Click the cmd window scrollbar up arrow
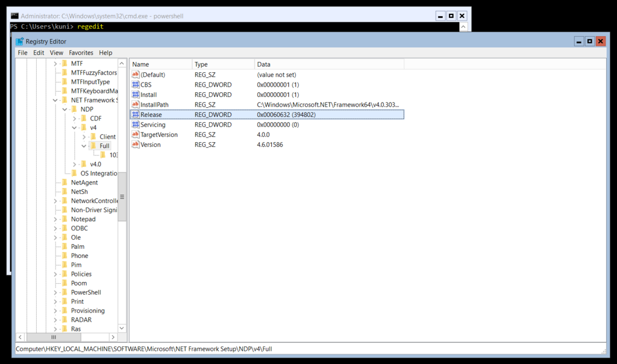Image resolution: width=617 pixels, height=364 pixels. tap(463, 27)
